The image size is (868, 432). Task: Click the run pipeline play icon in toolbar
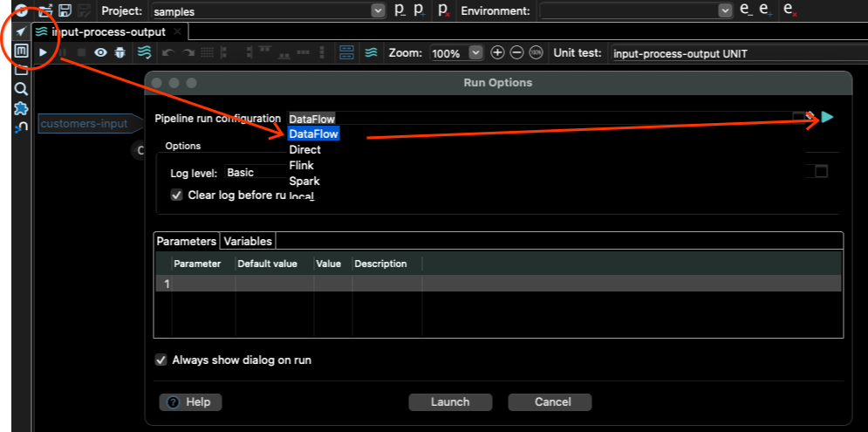point(43,52)
